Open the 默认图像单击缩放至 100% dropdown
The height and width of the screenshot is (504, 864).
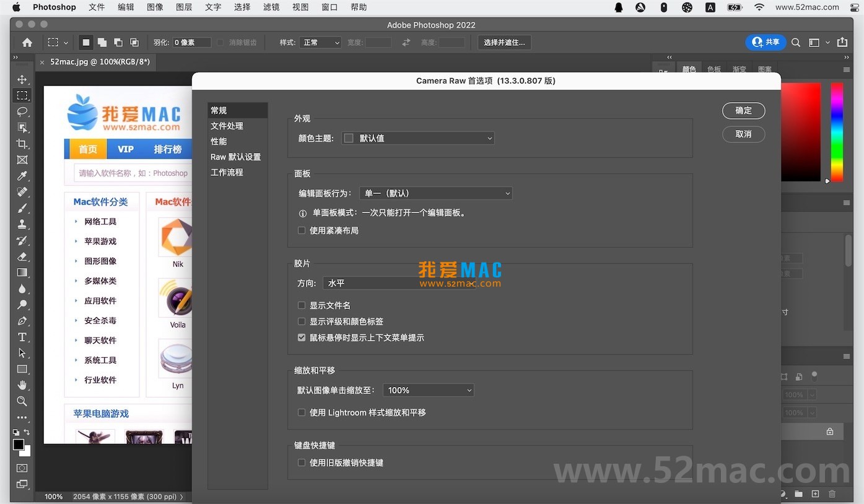[429, 390]
